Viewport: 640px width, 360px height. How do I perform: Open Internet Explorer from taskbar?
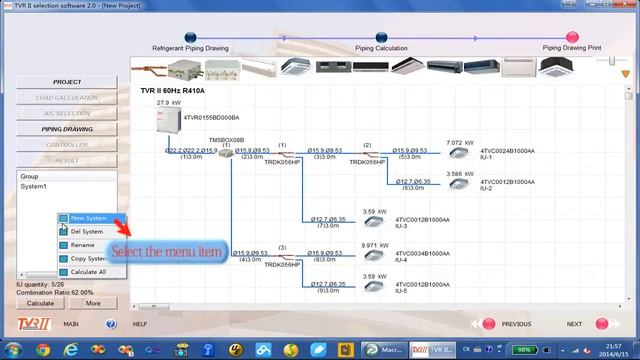click(71, 350)
